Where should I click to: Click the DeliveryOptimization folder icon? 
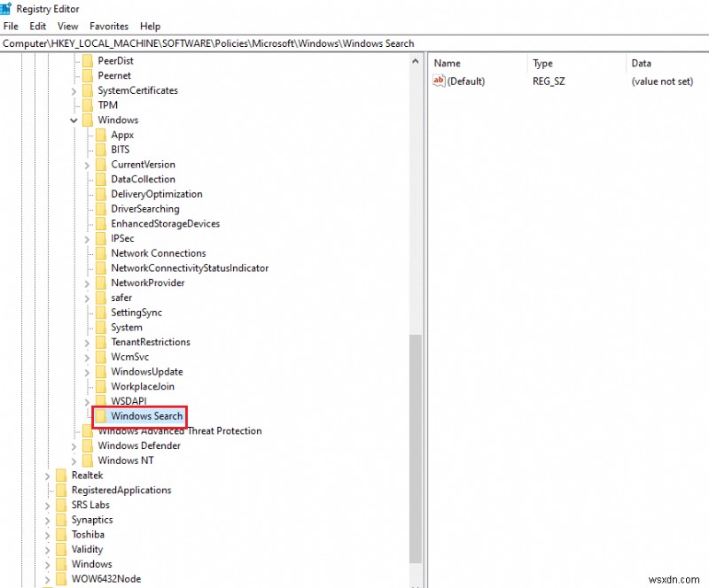[x=101, y=194]
